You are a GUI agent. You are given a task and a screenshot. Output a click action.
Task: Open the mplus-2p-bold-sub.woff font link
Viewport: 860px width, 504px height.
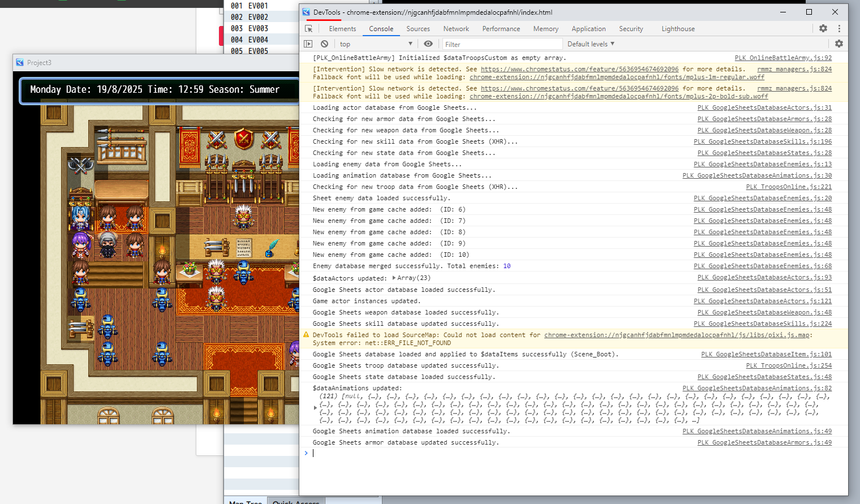coord(619,96)
